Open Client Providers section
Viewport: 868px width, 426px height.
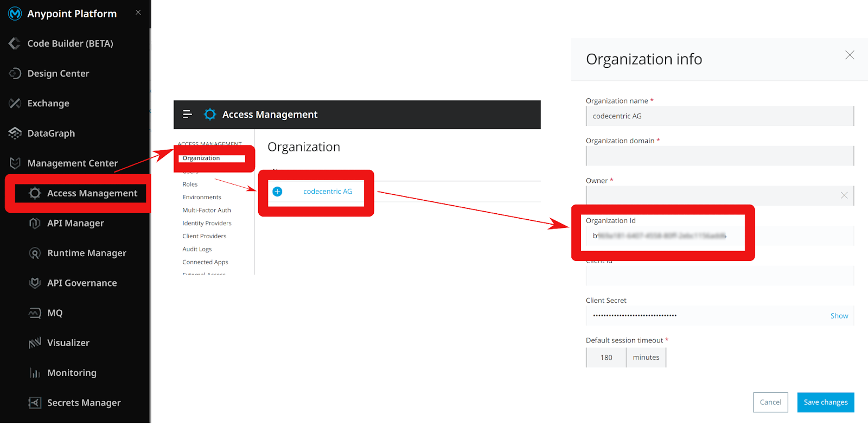[x=204, y=237]
